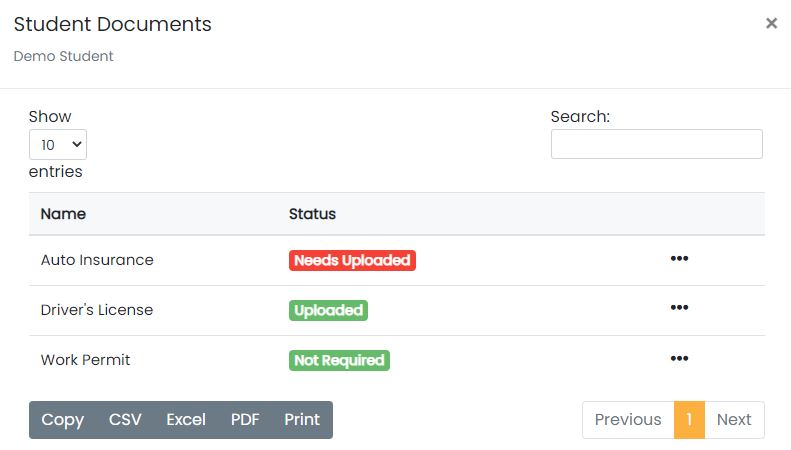Open actions menu for Work Permit
The height and width of the screenshot is (450, 791).
click(679, 358)
